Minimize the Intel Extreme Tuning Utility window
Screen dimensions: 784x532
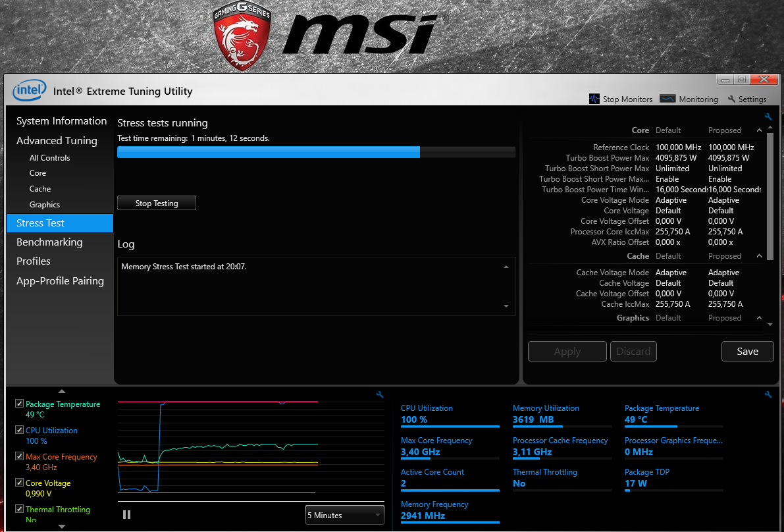pos(725,80)
